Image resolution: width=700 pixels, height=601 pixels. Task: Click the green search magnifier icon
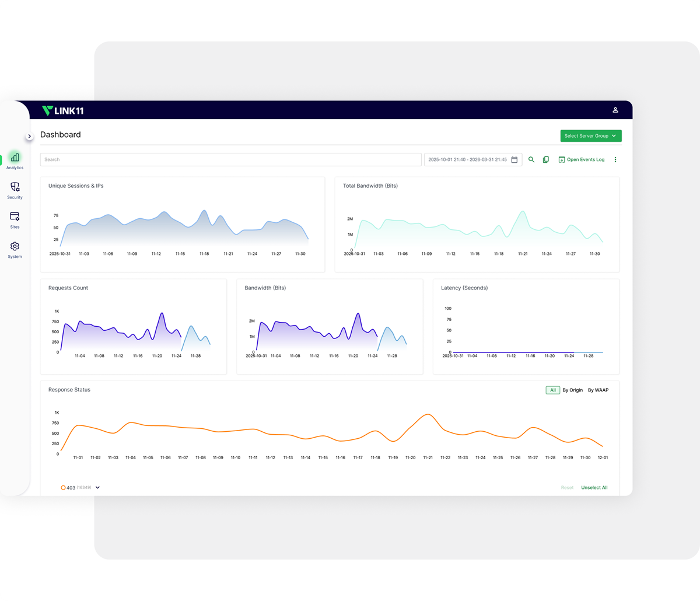[x=531, y=159]
